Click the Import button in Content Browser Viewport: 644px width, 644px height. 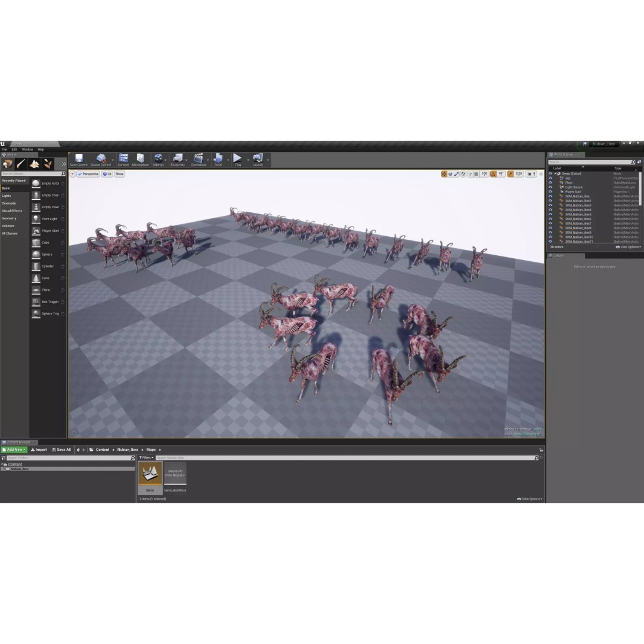click(39, 450)
